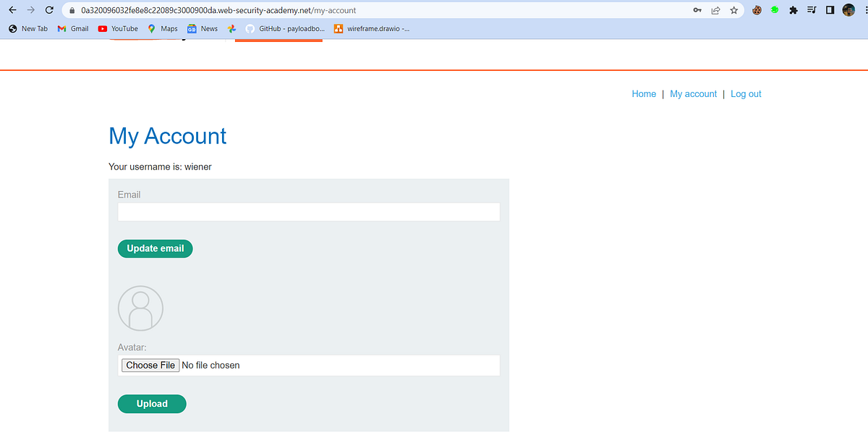
Task: Click the green circular extension icon
Action: click(775, 10)
